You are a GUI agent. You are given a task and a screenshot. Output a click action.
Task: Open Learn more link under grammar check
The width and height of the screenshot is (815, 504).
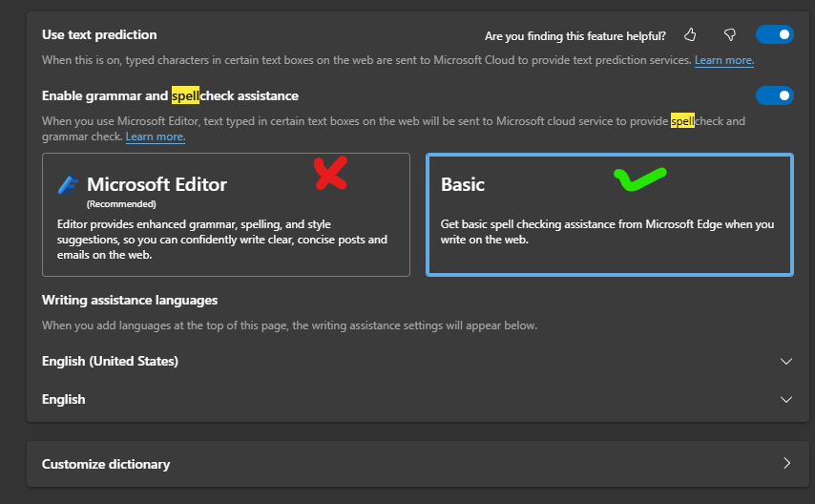[x=155, y=136]
